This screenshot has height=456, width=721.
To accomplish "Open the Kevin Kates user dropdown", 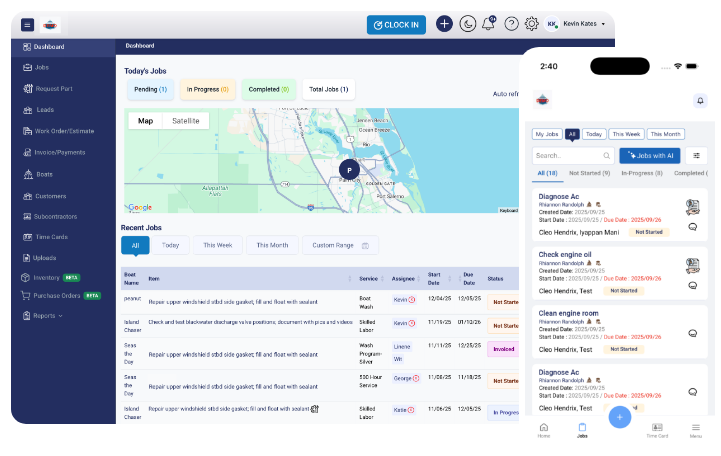I will tap(584, 24).
